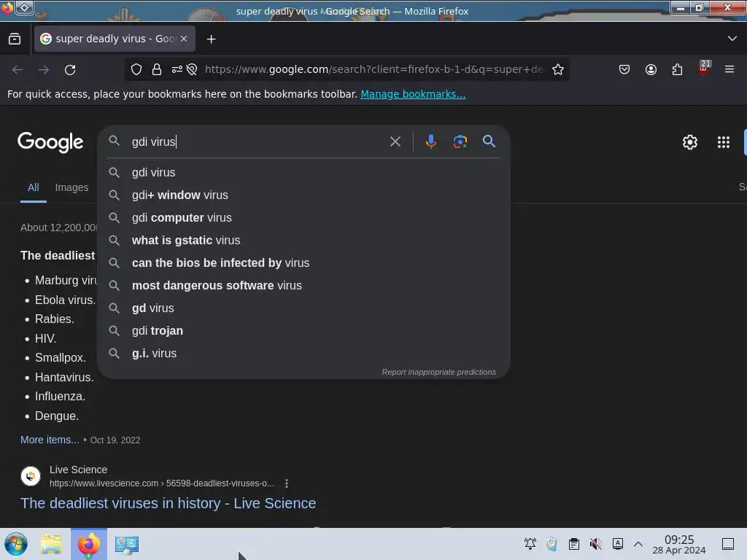Open tracking protection shield icon
Viewport: 747px width, 560px height.
tap(136, 69)
